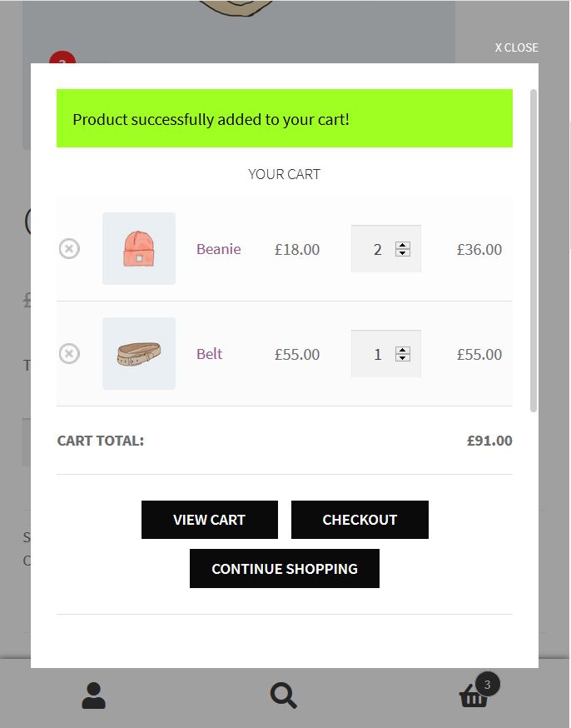Screen dimensions: 571x728
Task: Open account via bottom user icon
Action: 94,695
